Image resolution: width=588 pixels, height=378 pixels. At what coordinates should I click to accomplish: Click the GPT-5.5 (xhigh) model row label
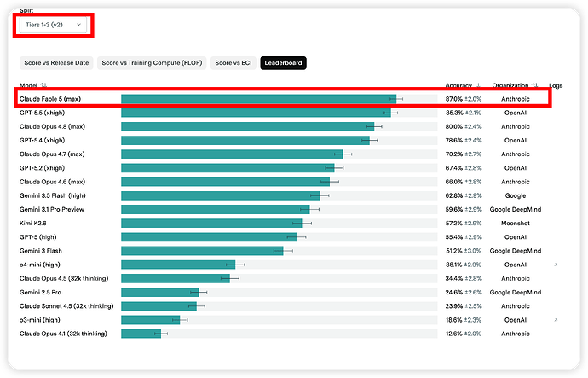(42, 113)
